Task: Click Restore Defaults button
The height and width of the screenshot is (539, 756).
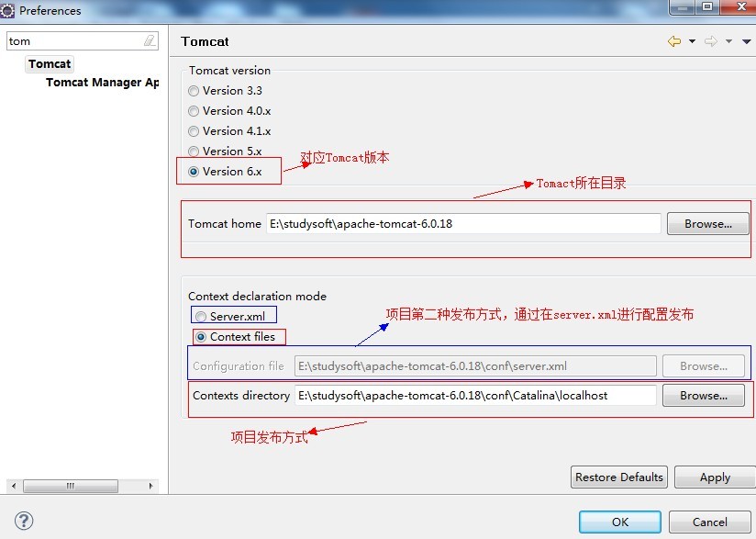Action: coord(619,477)
